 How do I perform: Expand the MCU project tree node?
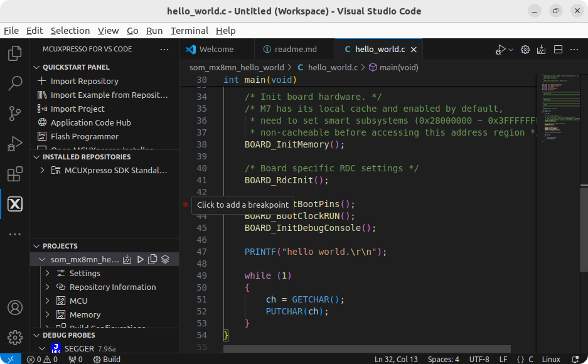[48, 301]
